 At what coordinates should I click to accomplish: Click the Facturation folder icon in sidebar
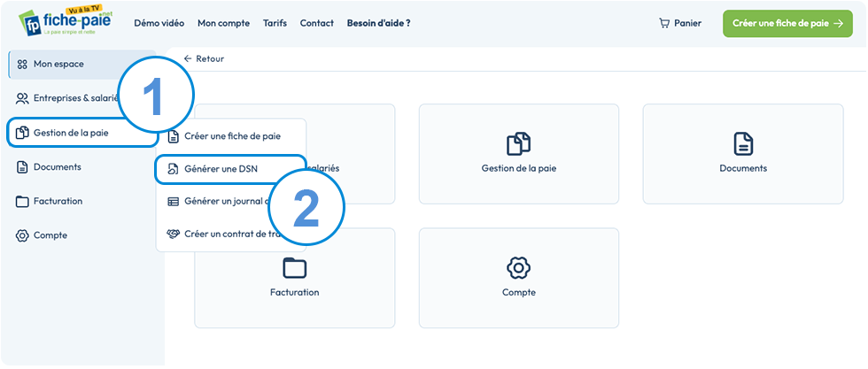click(x=22, y=202)
